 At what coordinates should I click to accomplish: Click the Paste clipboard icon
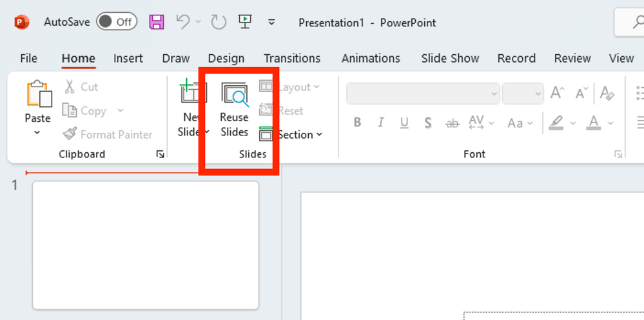[x=38, y=95]
